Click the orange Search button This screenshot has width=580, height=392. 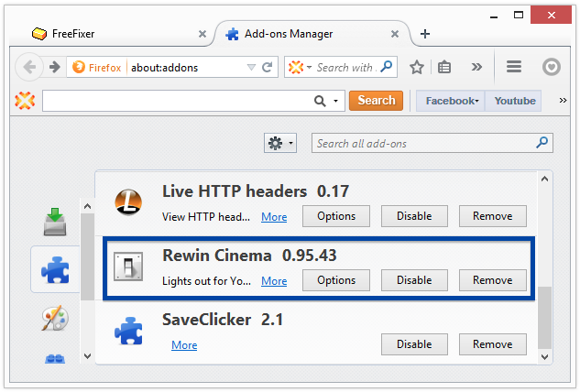click(377, 101)
